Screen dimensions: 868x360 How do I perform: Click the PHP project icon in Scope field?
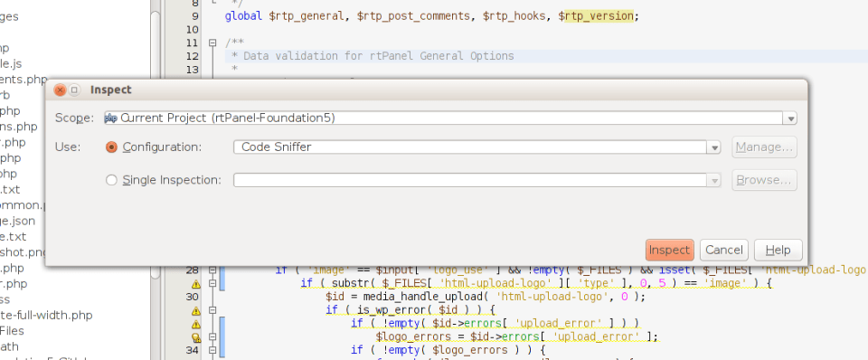[x=111, y=118]
